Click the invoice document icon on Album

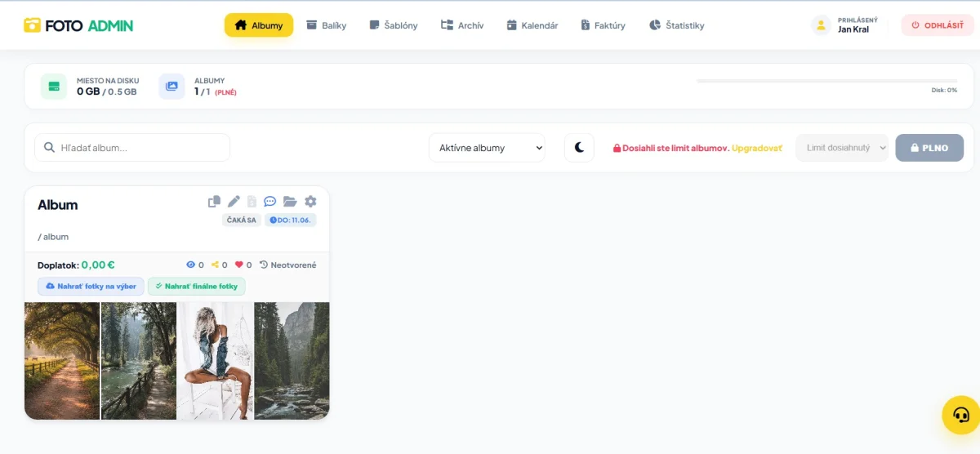click(x=252, y=202)
